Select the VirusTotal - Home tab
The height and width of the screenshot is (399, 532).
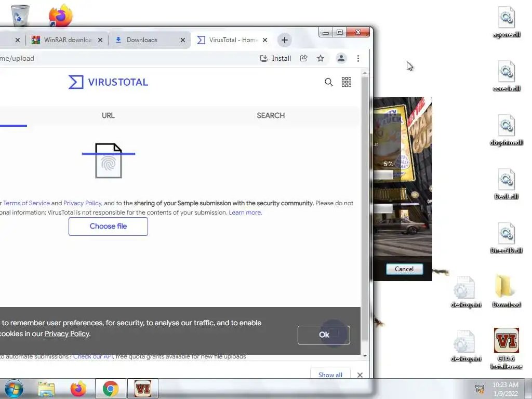[x=233, y=40]
